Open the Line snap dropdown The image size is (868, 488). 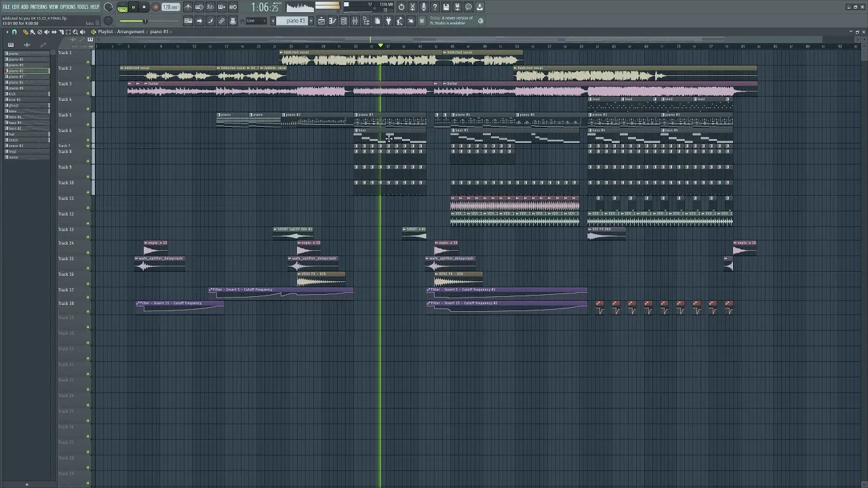256,21
